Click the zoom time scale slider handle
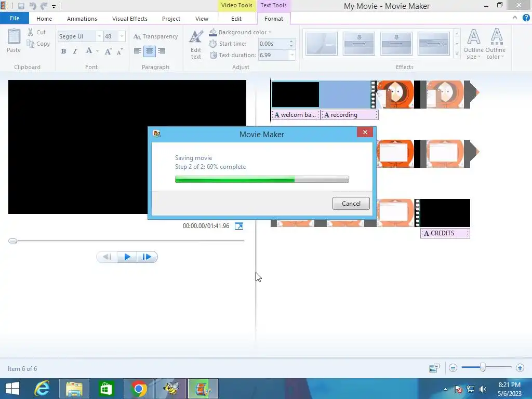The image size is (532, 399). click(x=483, y=367)
